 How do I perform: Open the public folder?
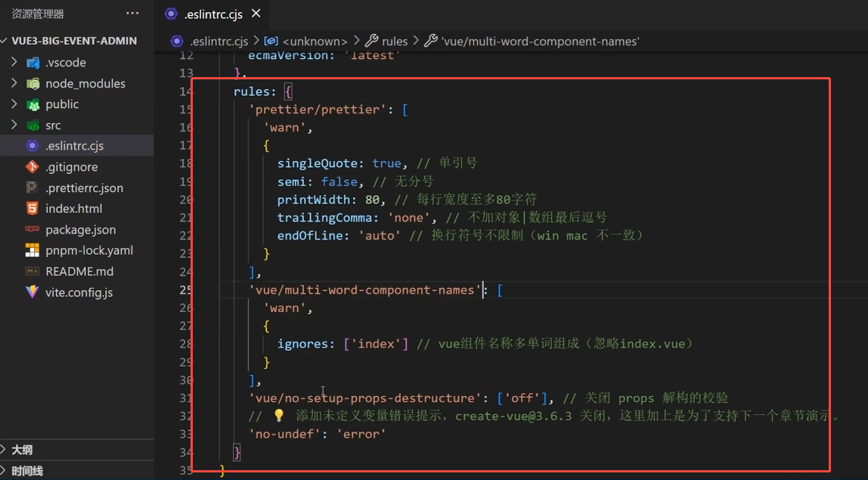(x=62, y=104)
